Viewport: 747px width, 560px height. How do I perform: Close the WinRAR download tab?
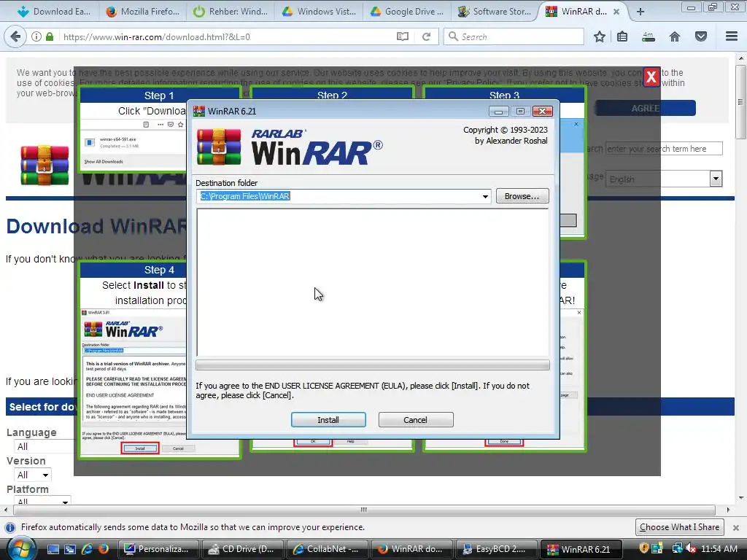click(x=616, y=12)
